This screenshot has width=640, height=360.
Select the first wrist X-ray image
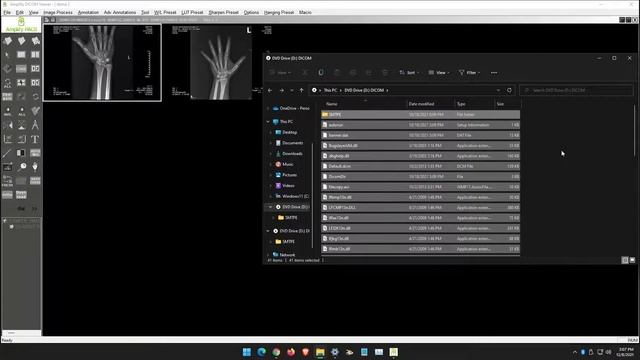pyautogui.click(x=102, y=62)
